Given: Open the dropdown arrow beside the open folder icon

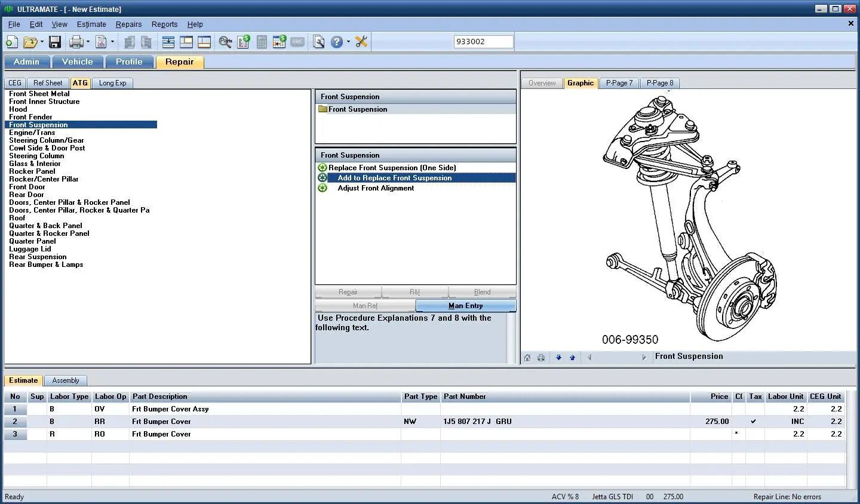Looking at the screenshot, I should pos(42,42).
